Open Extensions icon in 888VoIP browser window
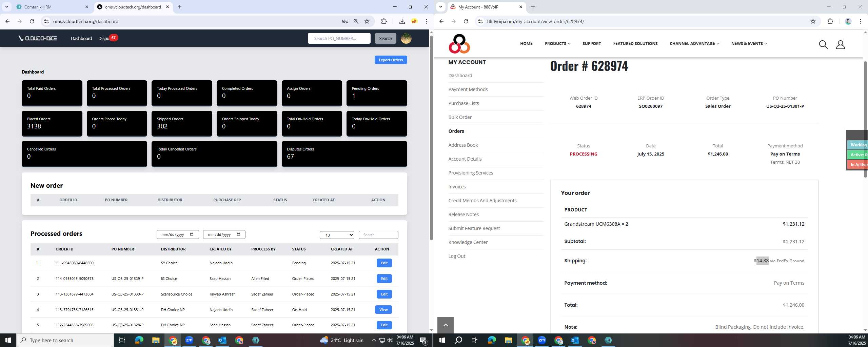The width and height of the screenshot is (868, 347). 830,21
